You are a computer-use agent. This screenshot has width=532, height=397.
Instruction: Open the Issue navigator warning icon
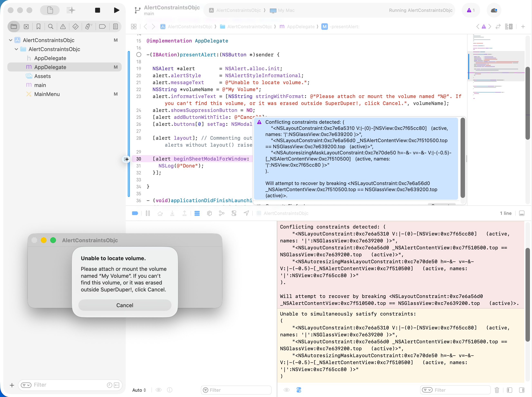(x=63, y=26)
